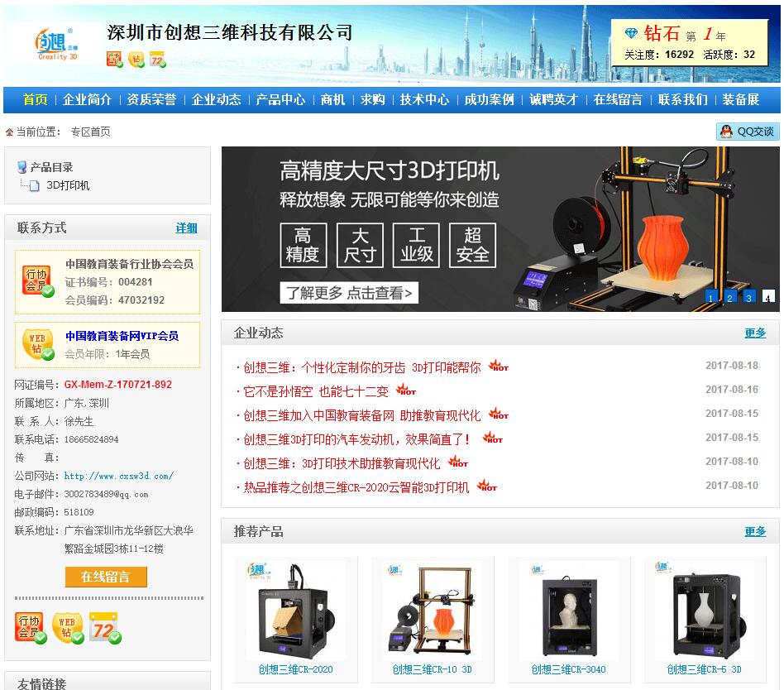The width and height of the screenshot is (784, 690).
Task: Open the 首页 navigation tab
Action: [35, 99]
